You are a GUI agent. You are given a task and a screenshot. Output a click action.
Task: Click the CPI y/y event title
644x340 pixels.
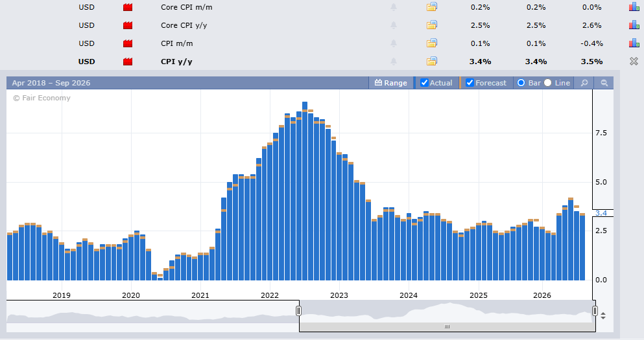click(x=176, y=62)
